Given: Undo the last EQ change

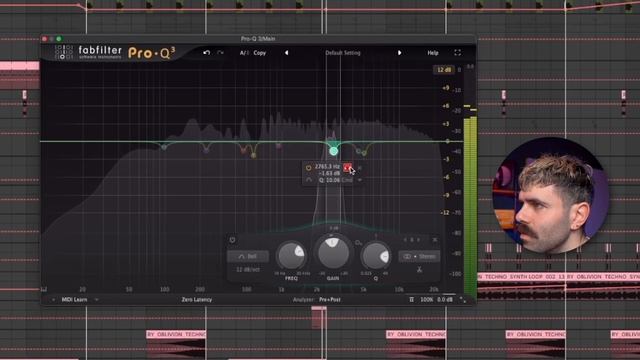Looking at the screenshot, I should [207, 53].
